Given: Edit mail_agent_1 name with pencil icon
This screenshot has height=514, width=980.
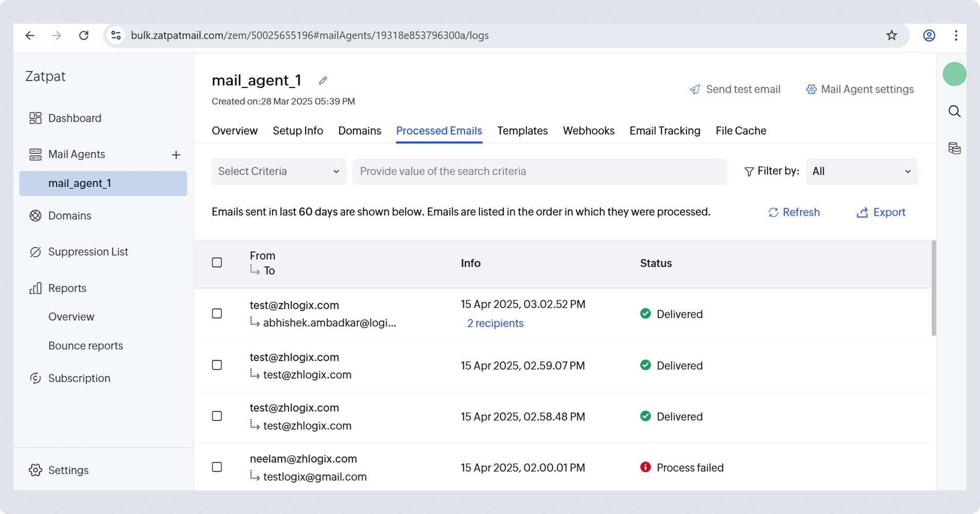Looking at the screenshot, I should point(323,81).
